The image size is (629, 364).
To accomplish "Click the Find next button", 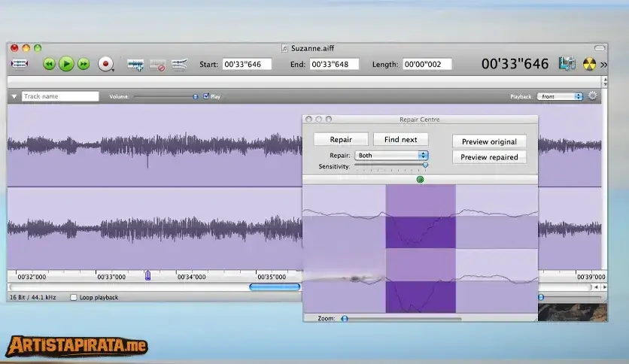I will tap(401, 139).
